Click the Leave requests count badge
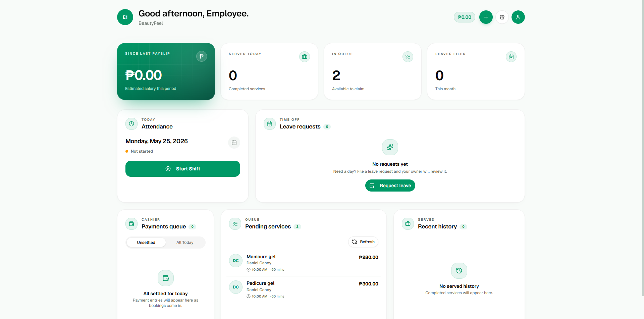This screenshot has width=644, height=319. [x=327, y=127]
